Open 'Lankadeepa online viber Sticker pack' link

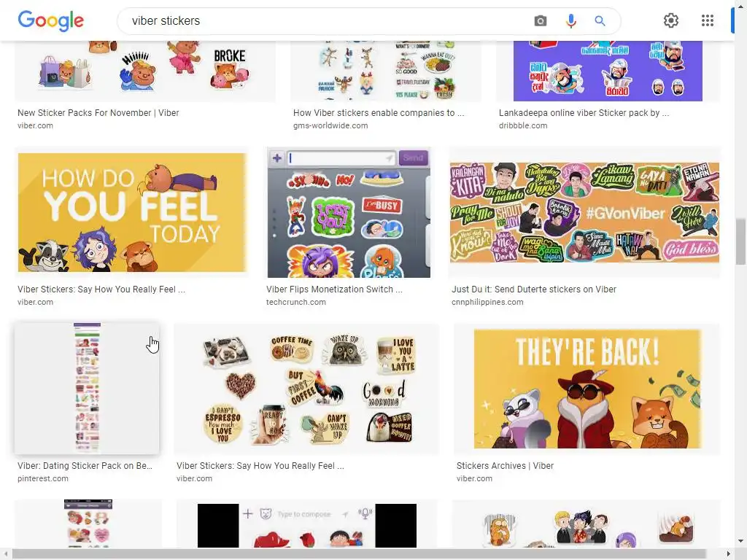click(x=584, y=113)
